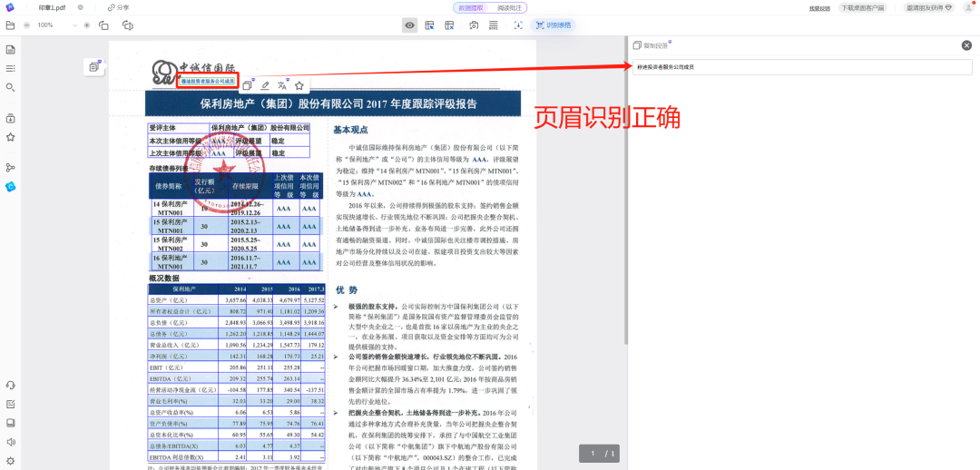This screenshot has height=470, width=980.
Task: Click the 优 势 section heading
Action: pyautogui.click(x=347, y=290)
